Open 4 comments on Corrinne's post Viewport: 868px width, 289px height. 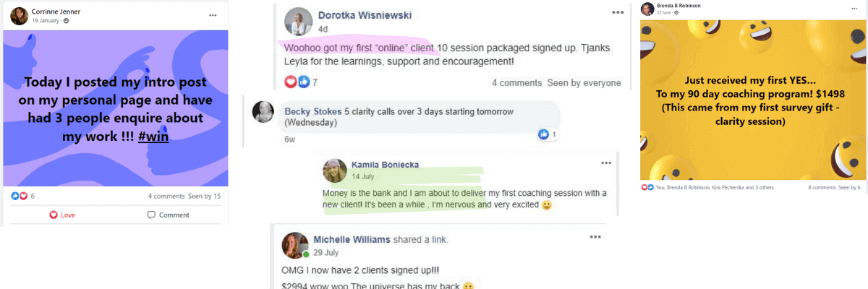pyautogui.click(x=165, y=197)
